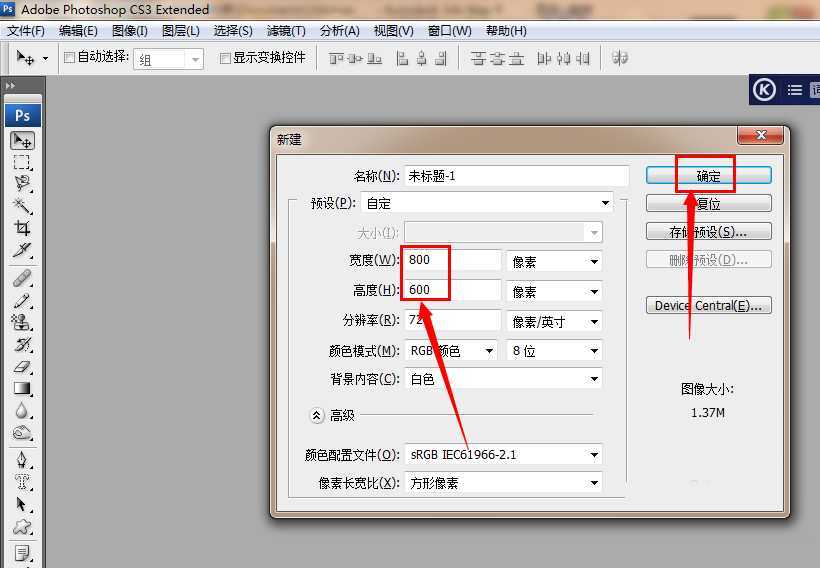Click the 名称 field with 未标题-1

click(x=516, y=176)
